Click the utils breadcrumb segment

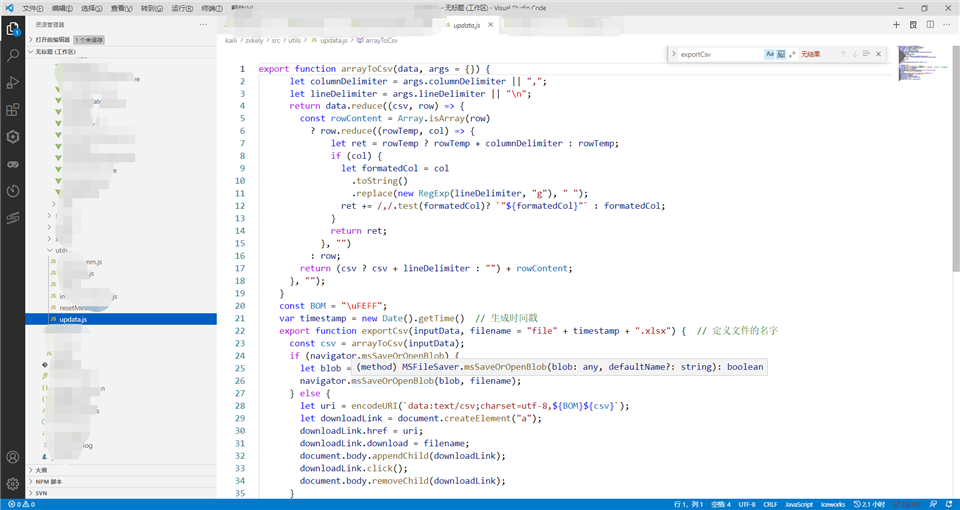pos(294,40)
